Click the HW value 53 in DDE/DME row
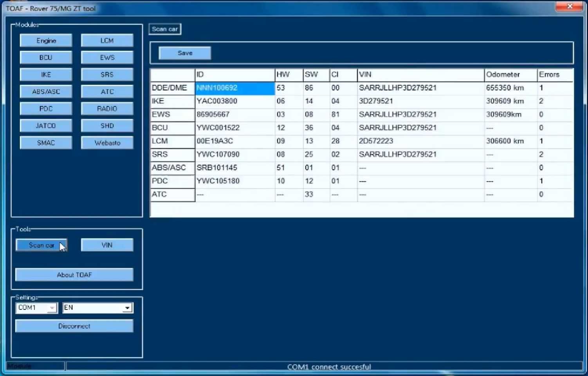This screenshot has height=376, width=588. pos(289,88)
